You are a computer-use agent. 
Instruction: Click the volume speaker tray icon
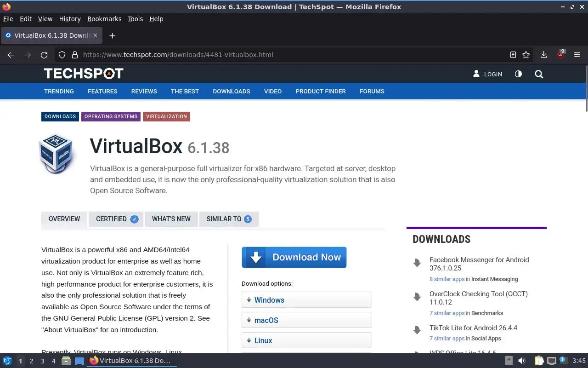coord(522,361)
